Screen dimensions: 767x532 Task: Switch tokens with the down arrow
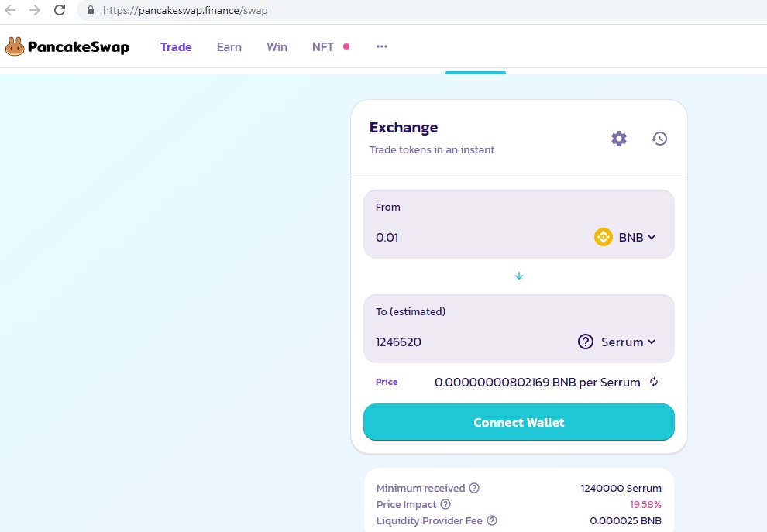pyautogui.click(x=519, y=276)
